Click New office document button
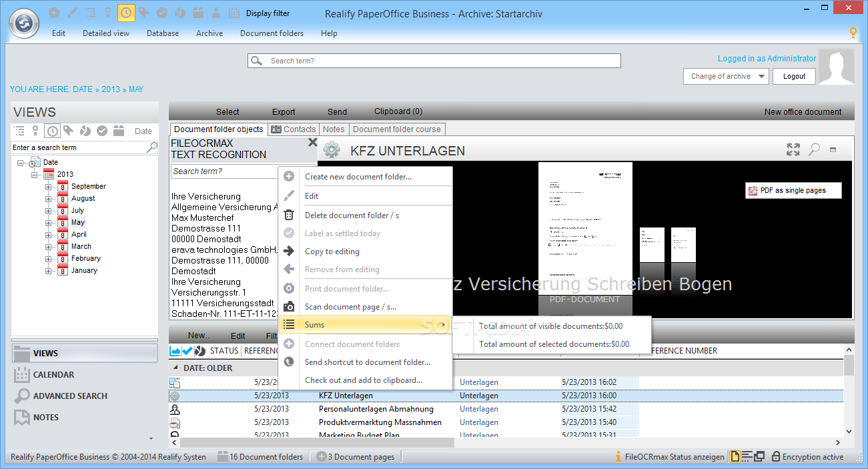The width and height of the screenshot is (868, 469). pos(803,112)
